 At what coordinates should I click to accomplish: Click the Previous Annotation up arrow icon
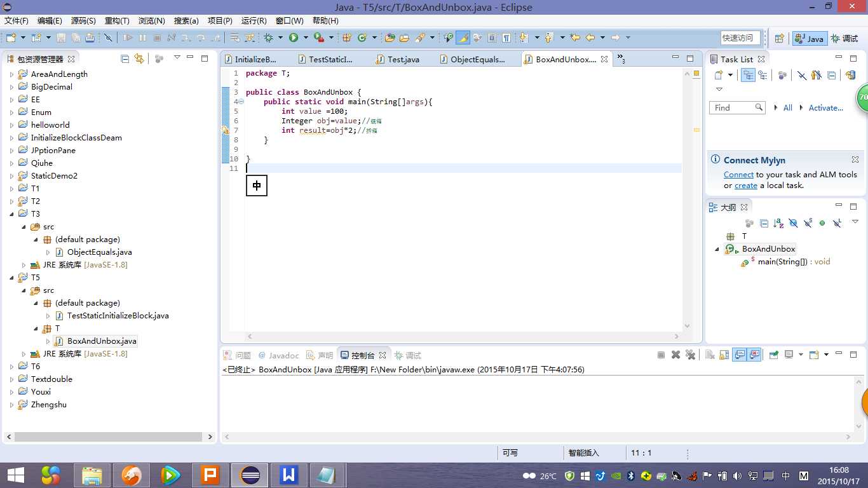(x=548, y=37)
